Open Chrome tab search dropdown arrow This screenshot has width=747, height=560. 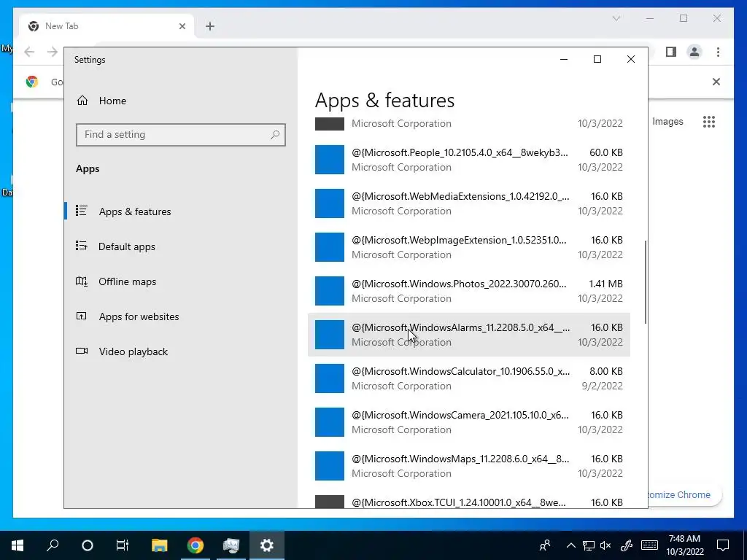[x=616, y=18]
